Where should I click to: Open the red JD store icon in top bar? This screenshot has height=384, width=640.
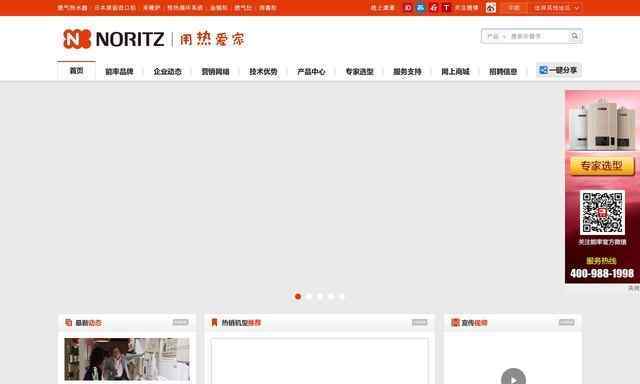[407, 8]
